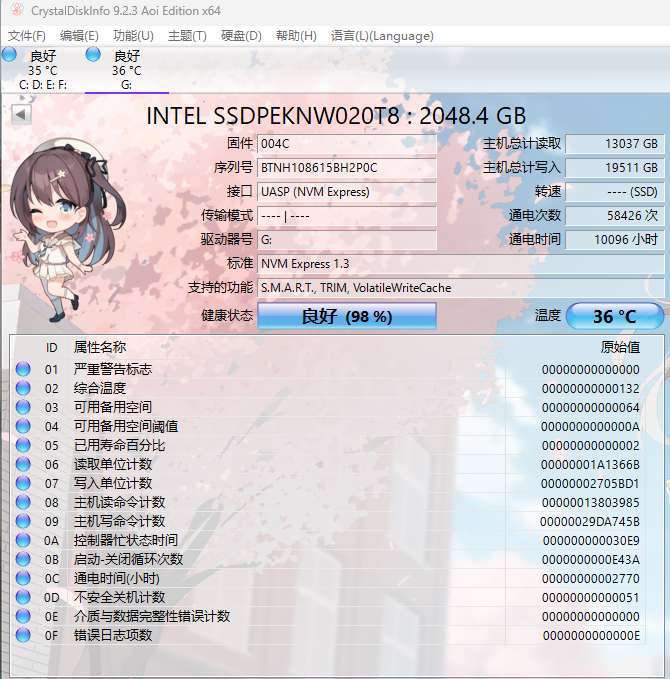Click the firmware field 004C
The width and height of the screenshot is (670, 679).
[x=346, y=144]
